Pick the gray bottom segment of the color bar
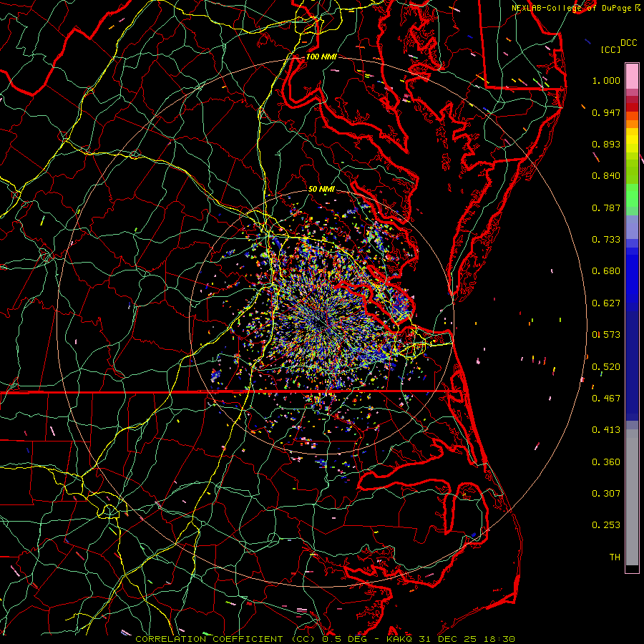This screenshot has width=644, height=644. (x=632, y=497)
